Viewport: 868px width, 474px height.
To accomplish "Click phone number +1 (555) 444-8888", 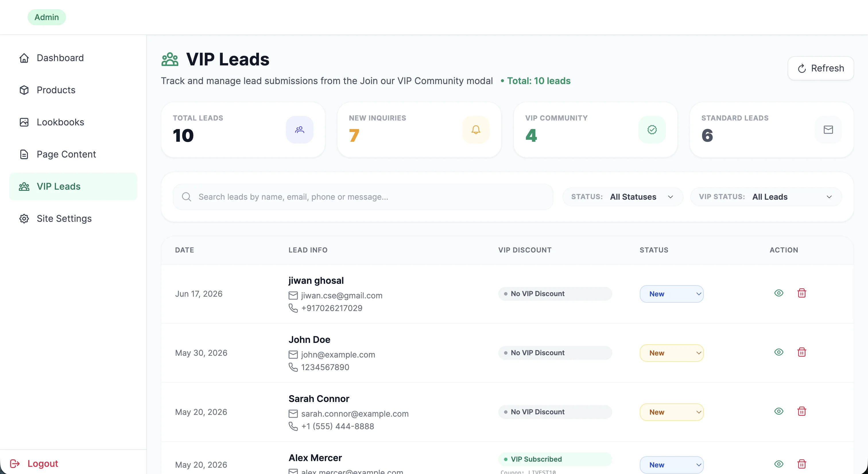I will [x=338, y=426].
